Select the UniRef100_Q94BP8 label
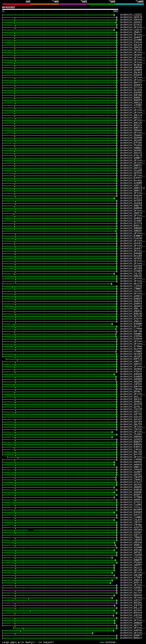This screenshot has width=146, height=644. coord(131,70)
